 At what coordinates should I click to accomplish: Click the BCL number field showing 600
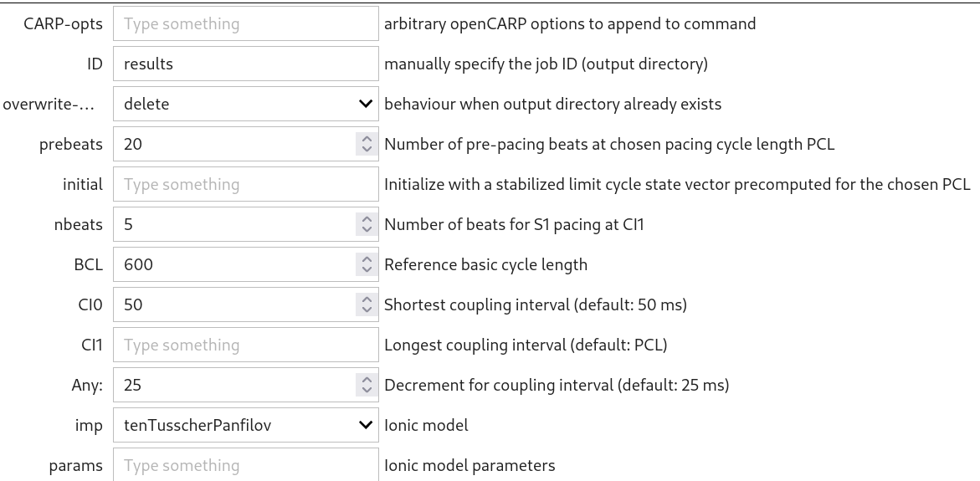tap(234, 264)
